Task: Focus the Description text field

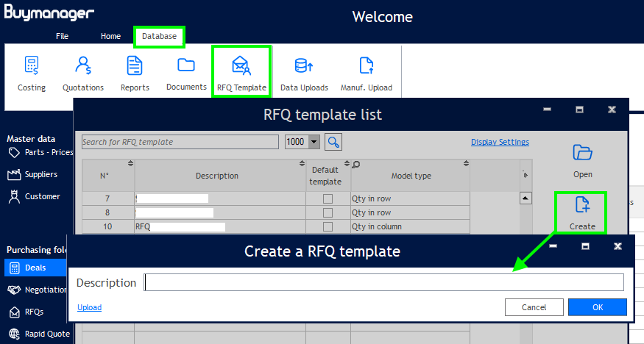Action: [383, 282]
